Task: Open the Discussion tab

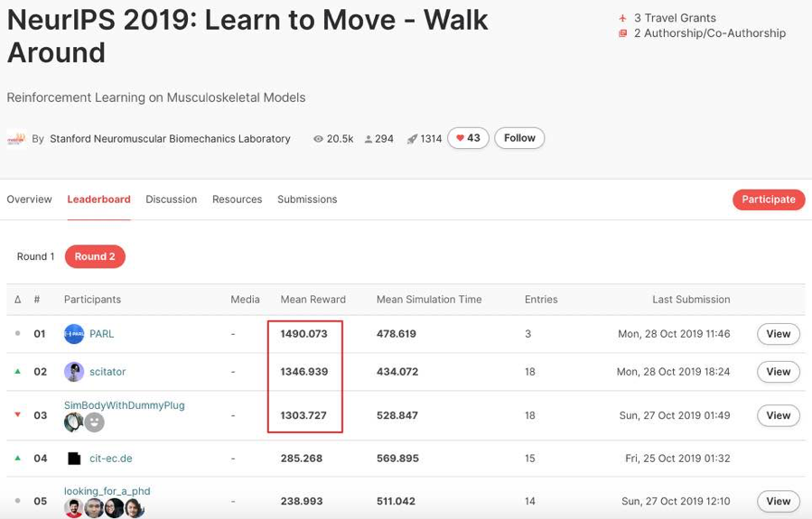Action: coord(171,199)
